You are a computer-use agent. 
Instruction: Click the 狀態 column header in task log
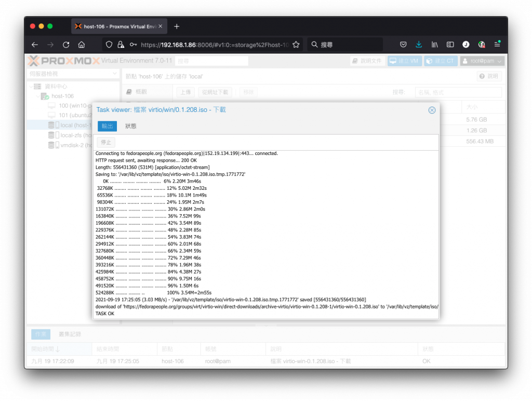(x=461, y=349)
